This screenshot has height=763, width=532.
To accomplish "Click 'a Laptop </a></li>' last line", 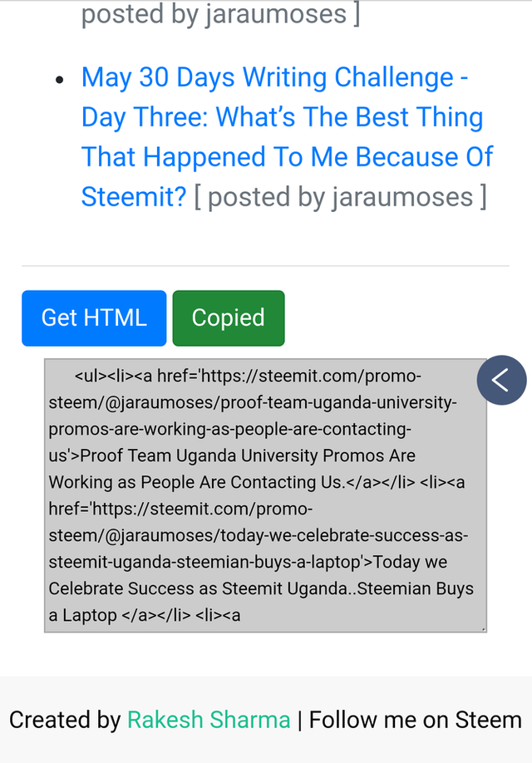I will [144, 615].
